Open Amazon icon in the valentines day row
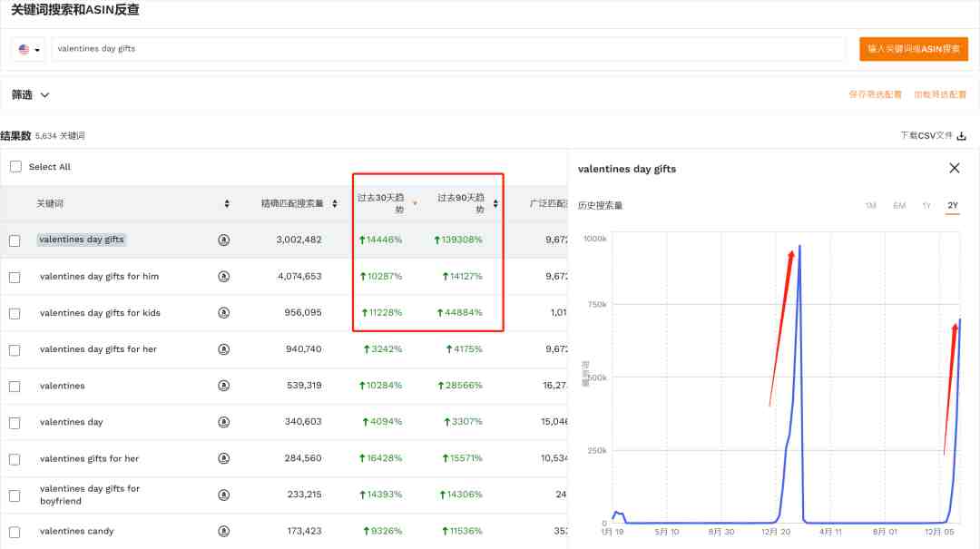This screenshot has width=980, height=549. (x=224, y=422)
